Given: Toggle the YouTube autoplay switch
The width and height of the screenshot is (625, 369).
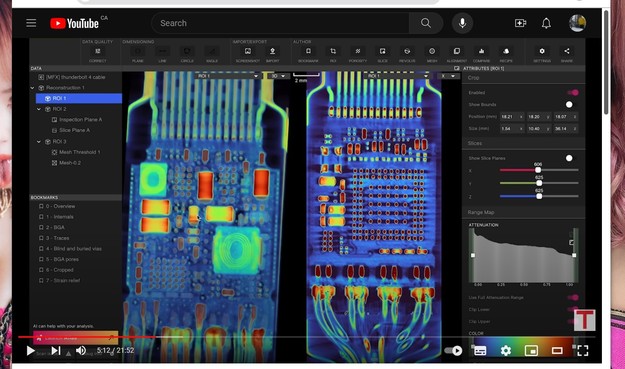Looking at the screenshot, I should (x=453, y=351).
